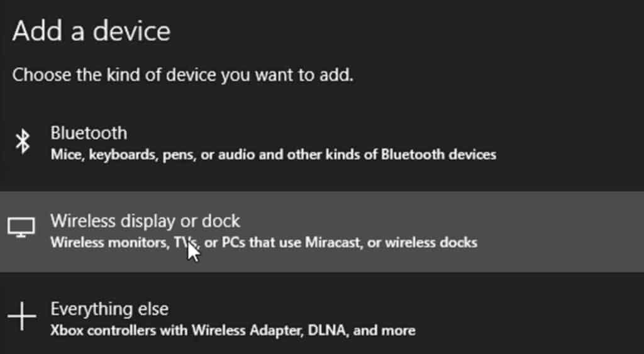Viewport: 644px width, 354px height.
Task: Select the Bluetooth device option title
Action: tap(89, 133)
